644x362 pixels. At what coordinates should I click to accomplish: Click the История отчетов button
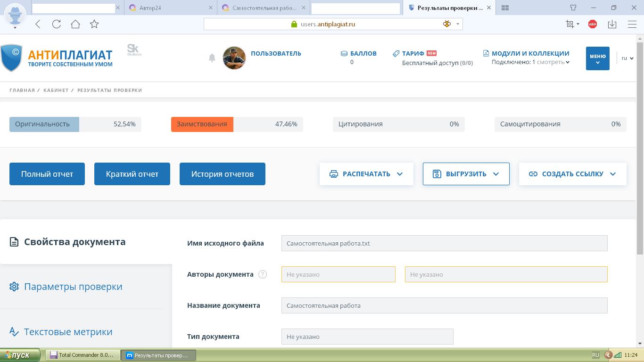coord(222,174)
